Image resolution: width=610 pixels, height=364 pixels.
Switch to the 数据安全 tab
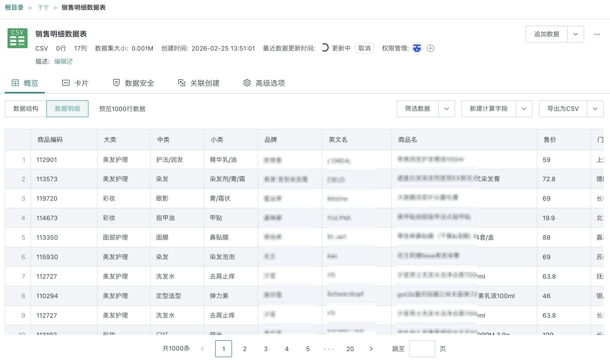pyautogui.click(x=134, y=83)
